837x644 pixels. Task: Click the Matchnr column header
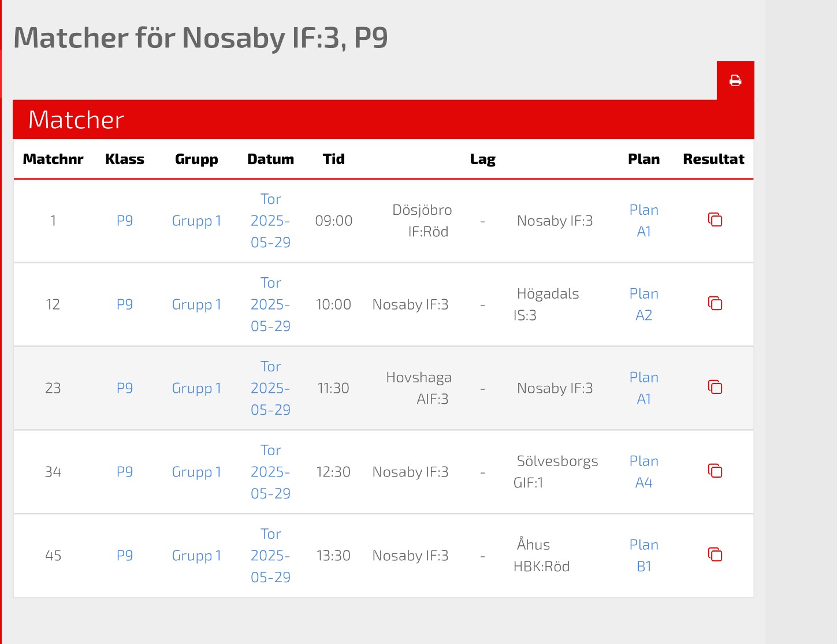pyautogui.click(x=53, y=159)
